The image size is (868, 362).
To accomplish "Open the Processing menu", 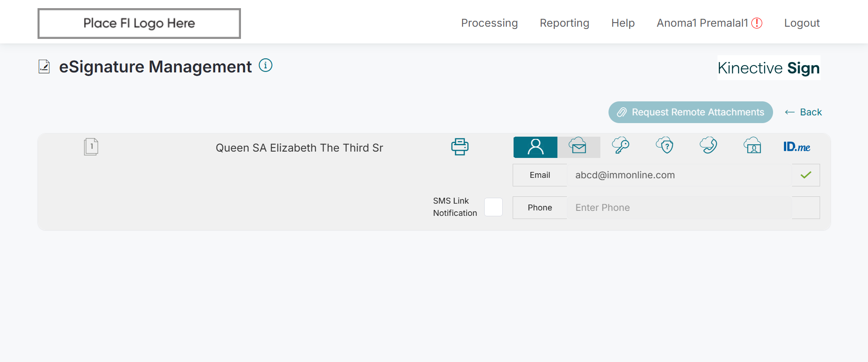I will (489, 23).
